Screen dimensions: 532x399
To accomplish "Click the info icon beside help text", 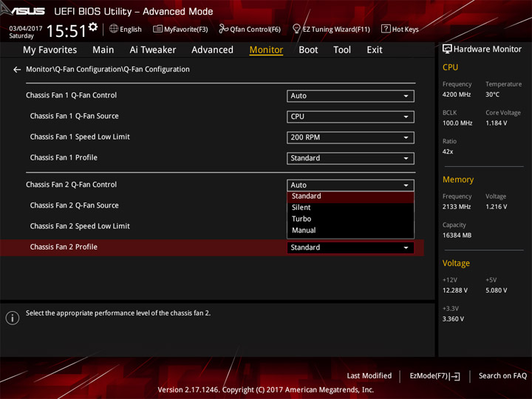I will click(13, 318).
